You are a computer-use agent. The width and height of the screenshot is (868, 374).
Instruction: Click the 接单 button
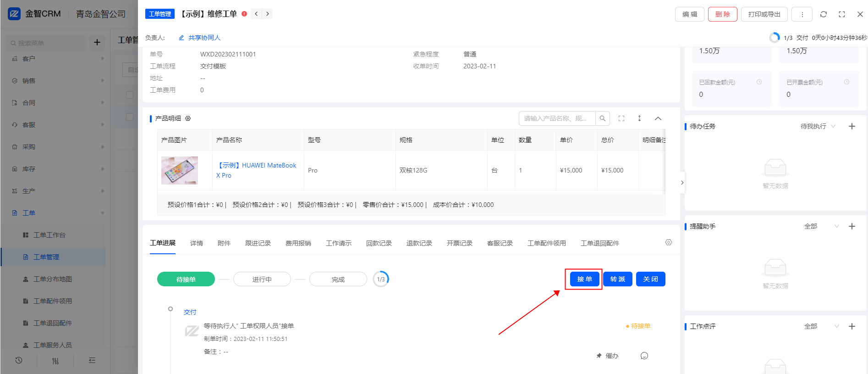pos(584,279)
